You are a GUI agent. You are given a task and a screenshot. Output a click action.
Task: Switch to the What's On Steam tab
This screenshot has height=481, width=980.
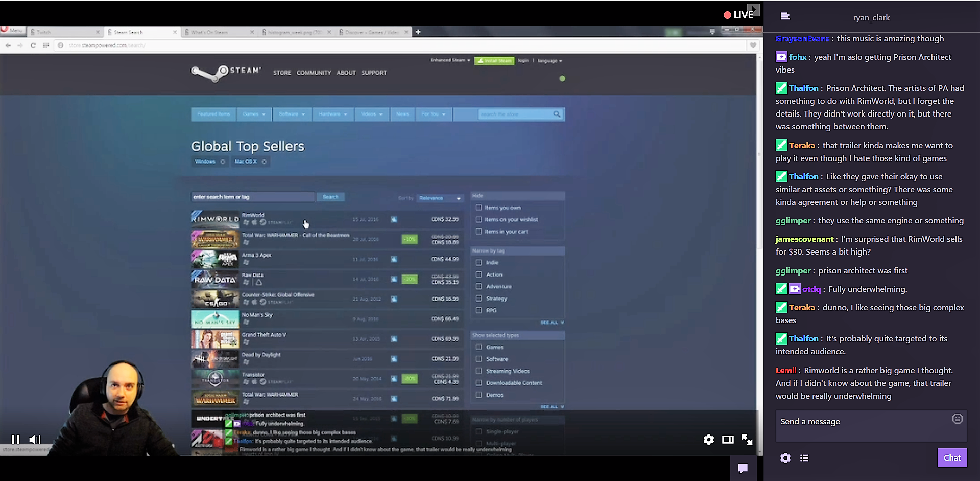[x=217, y=32]
